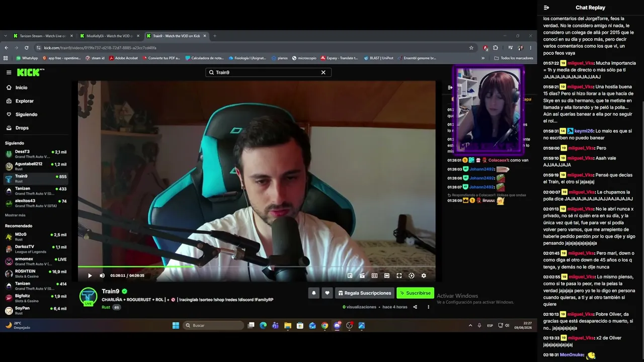The width and height of the screenshot is (644, 362).
Task: Bookmark this page with star icon
Action: tap(471, 48)
